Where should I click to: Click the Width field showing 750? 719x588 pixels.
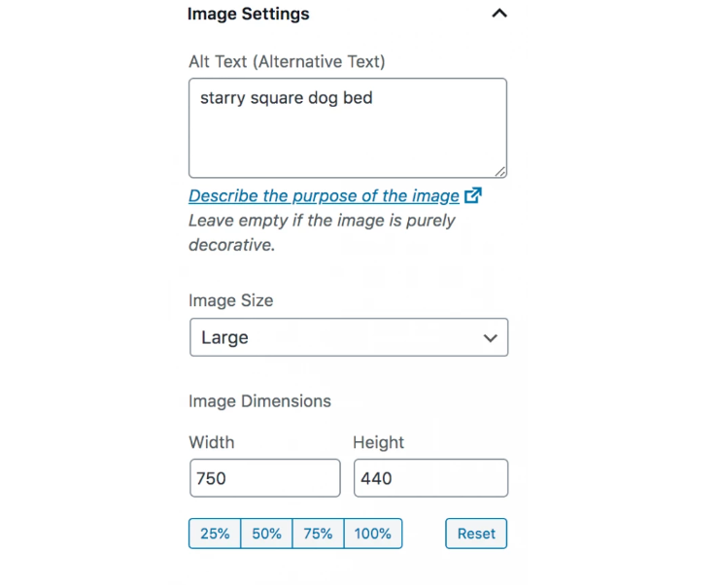coord(265,478)
